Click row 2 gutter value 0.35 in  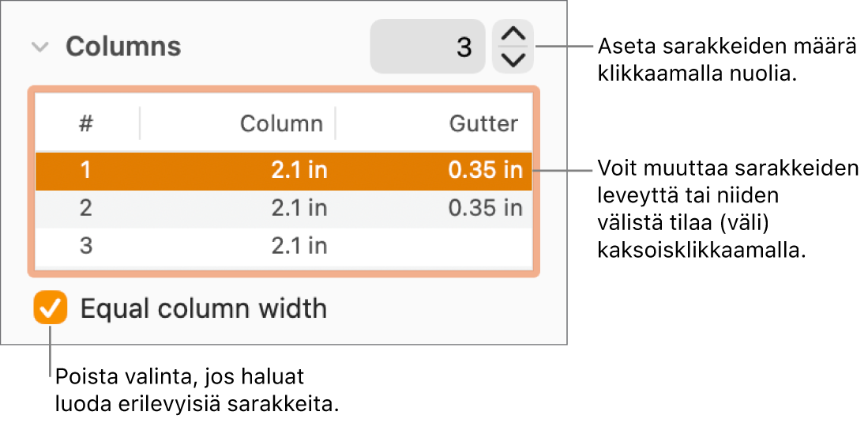coord(485,208)
